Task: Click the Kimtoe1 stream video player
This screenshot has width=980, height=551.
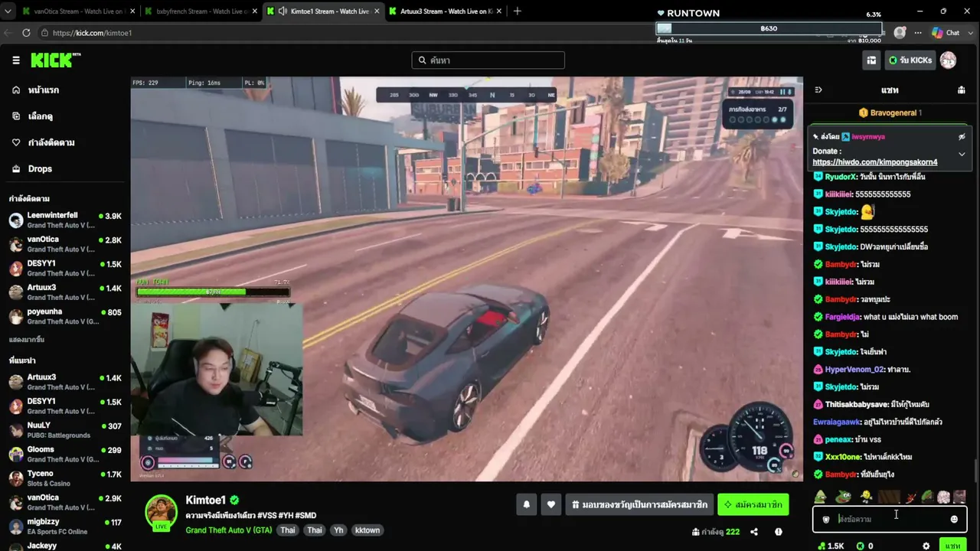Action: 466,279
